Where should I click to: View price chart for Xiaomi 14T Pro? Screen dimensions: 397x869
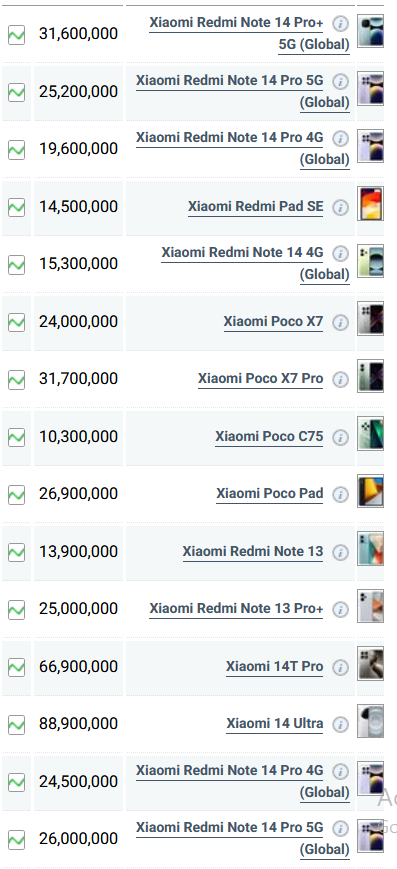pyautogui.click(x=17, y=667)
